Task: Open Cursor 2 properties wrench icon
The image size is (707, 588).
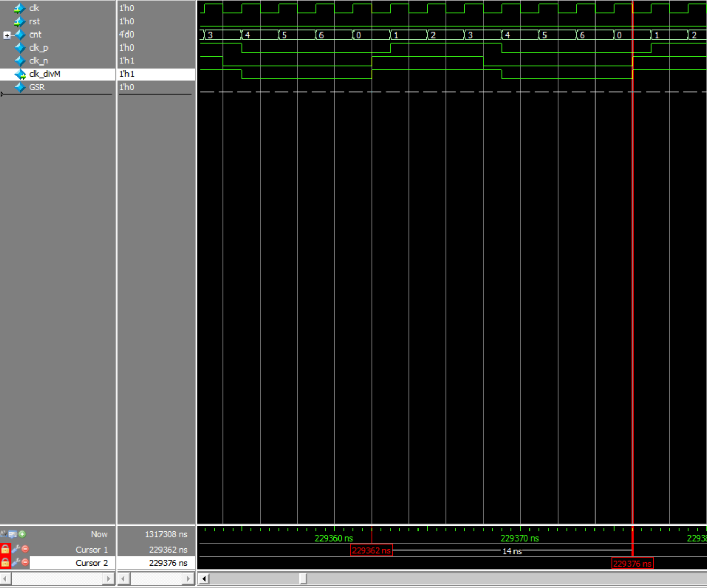Action: click(15, 562)
